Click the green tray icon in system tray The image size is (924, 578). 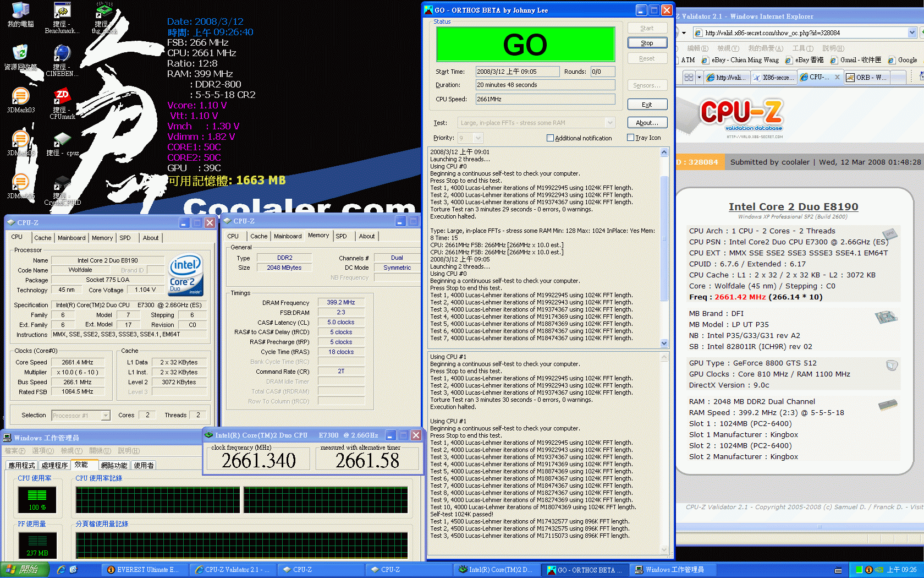click(x=859, y=570)
